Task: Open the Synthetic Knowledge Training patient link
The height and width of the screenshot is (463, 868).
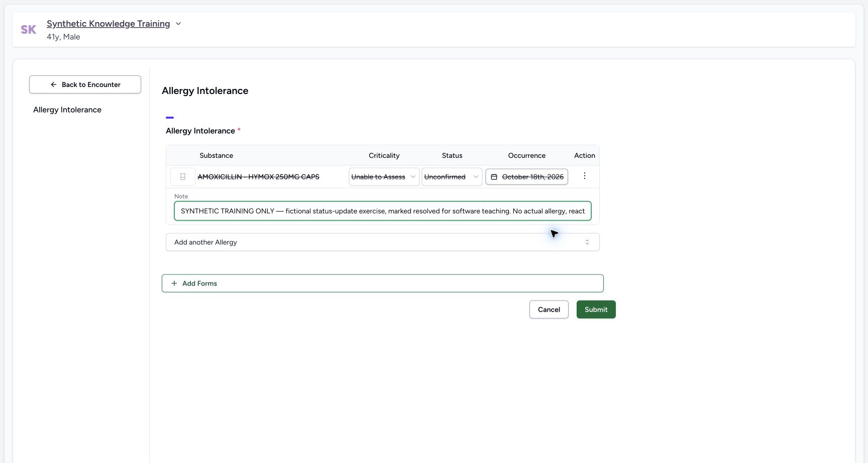Action: 108,24
